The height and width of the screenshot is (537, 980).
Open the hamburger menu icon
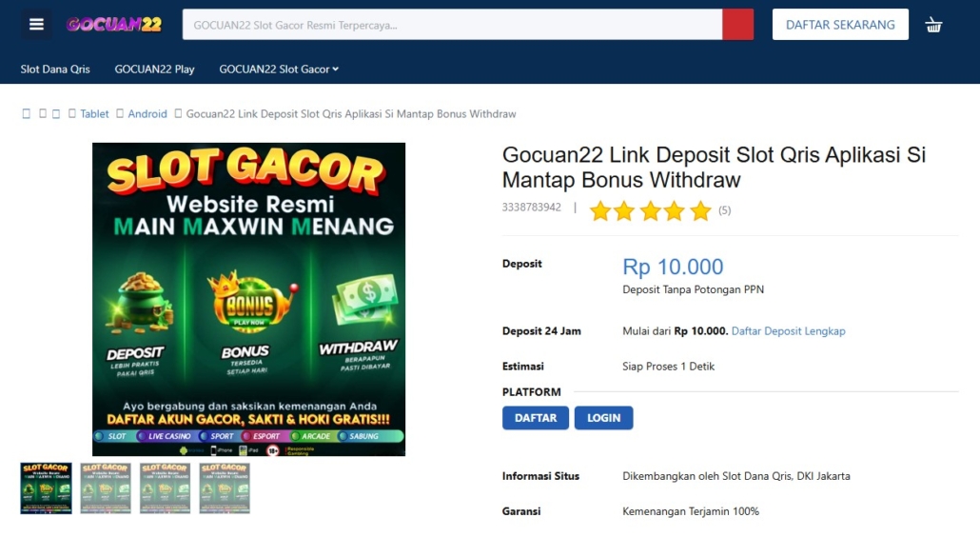[x=36, y=25]
